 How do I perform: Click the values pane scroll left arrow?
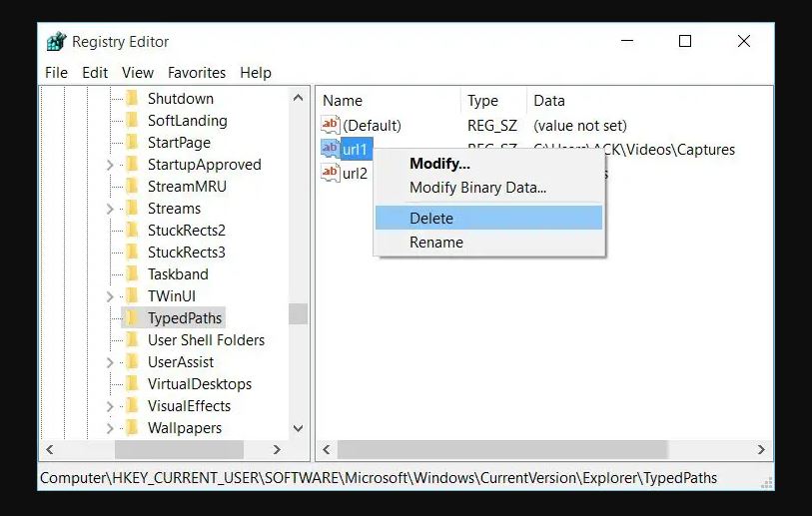point(327,450)
